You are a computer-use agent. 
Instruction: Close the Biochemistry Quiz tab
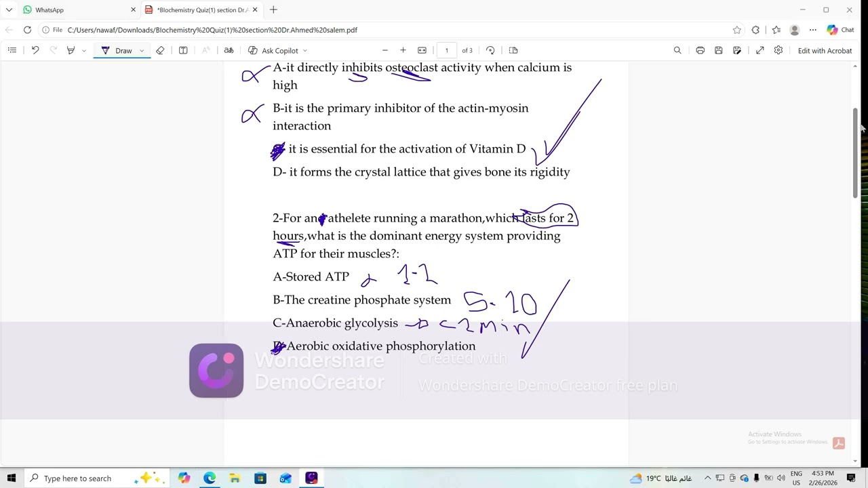point(255,9)
